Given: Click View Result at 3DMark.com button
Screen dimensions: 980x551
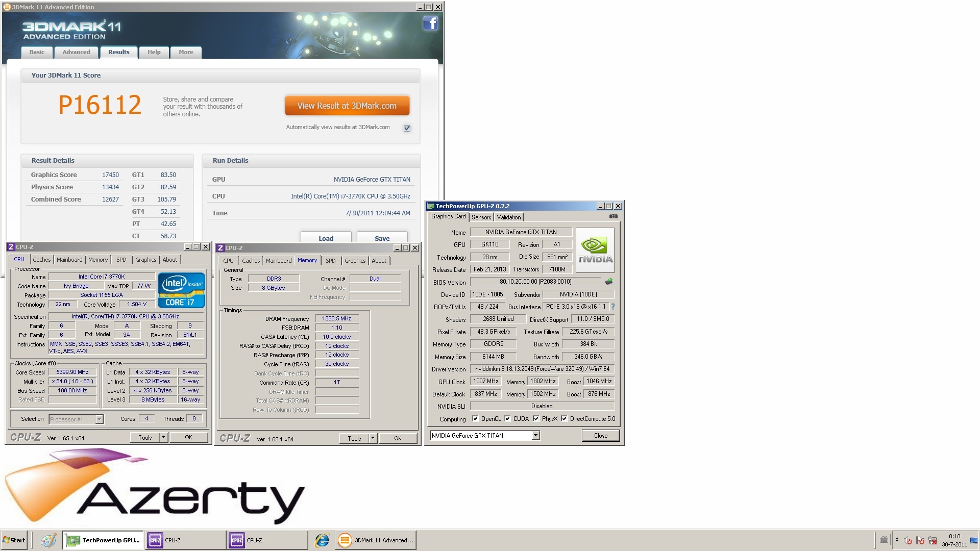Looking at the screenshot, I should click(x=347, y=106).
